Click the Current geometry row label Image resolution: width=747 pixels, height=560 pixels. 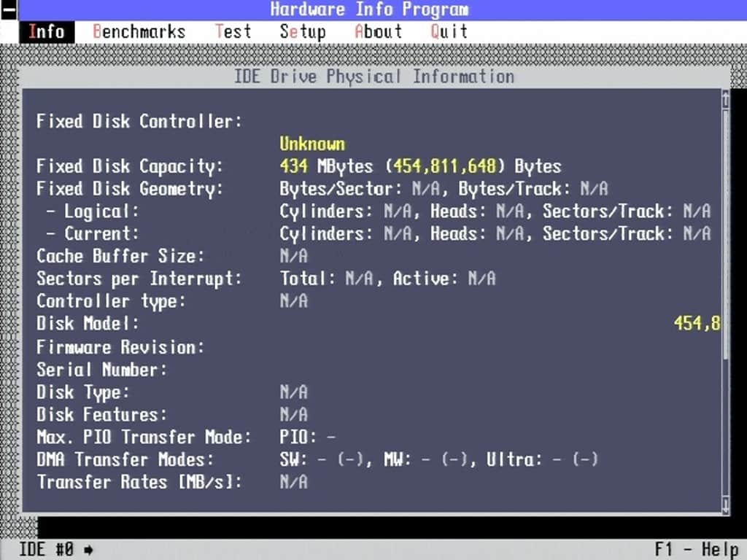tap(93, 234)
